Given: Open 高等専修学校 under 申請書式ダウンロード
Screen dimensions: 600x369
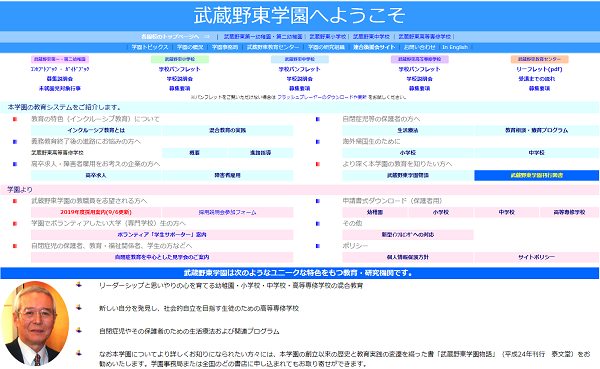Looking at the screenshot, I should pyautogui.click(x=569, y=212).
